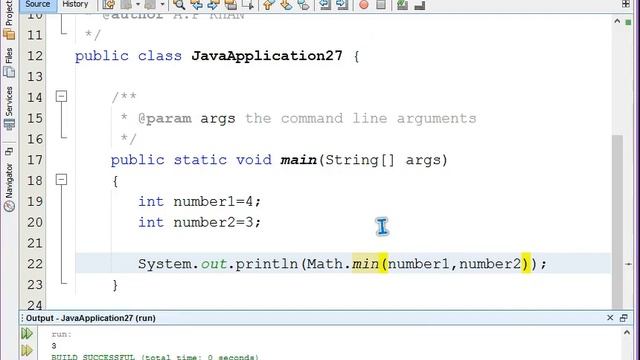This screenshot has height=360, width=640.
Task: Click the editor vertical scrollbar thumb
Action: (x=617, y=221)
